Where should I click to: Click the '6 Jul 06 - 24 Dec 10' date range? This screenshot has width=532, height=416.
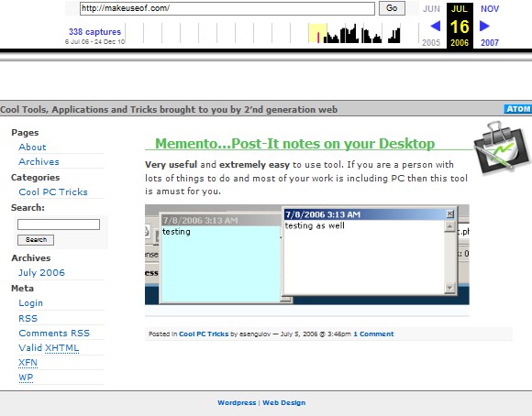[x=94, y=42]
